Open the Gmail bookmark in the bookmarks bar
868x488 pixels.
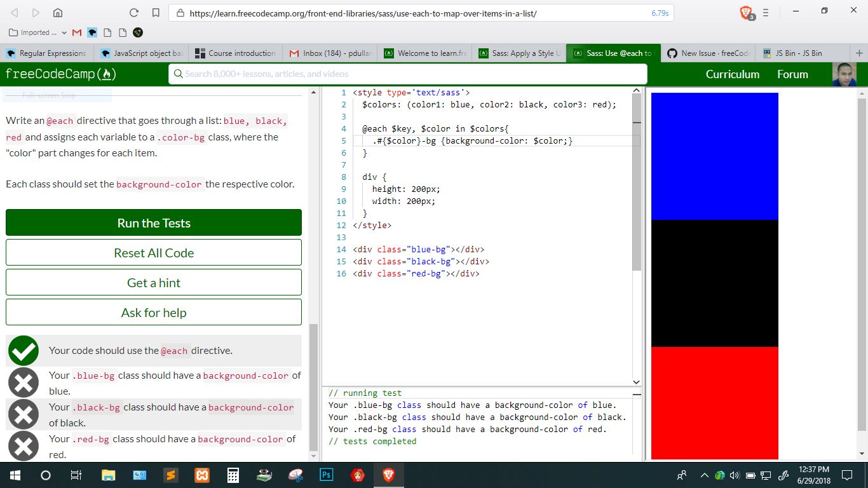(77, 32)
